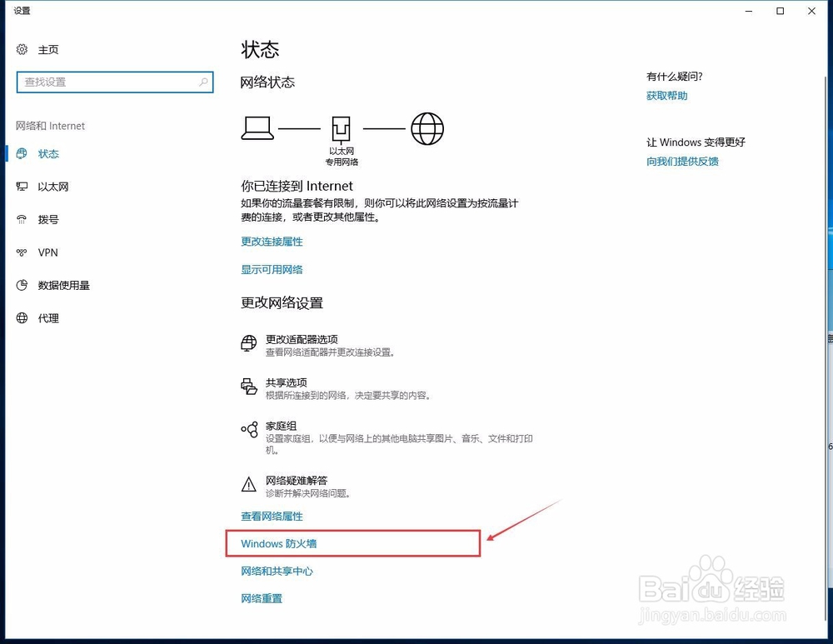833x644 pixels.
Task: Close the 设置 window
Action: (x=811, y=11)
